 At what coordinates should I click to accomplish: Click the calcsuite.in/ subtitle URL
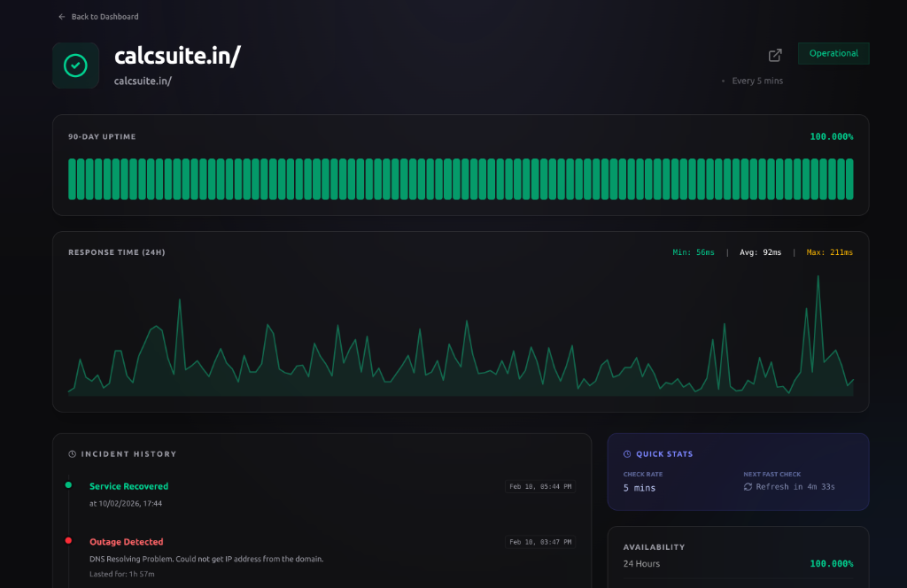[x=143, y=81]
